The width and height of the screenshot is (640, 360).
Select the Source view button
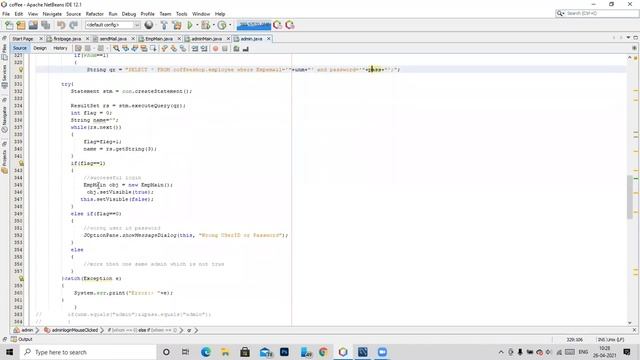coord(20,48)
